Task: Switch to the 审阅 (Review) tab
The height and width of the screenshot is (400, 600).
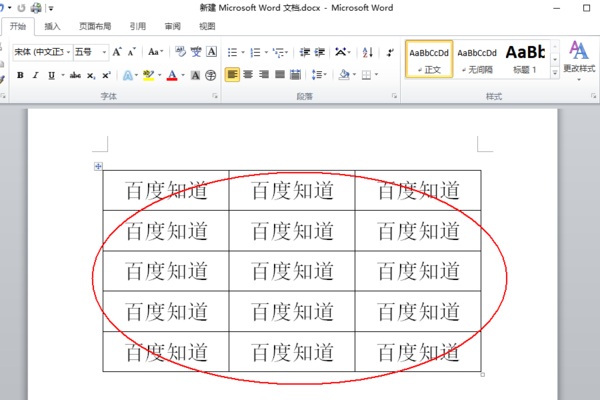Action: pyautogui.click(x=173, y=26)
